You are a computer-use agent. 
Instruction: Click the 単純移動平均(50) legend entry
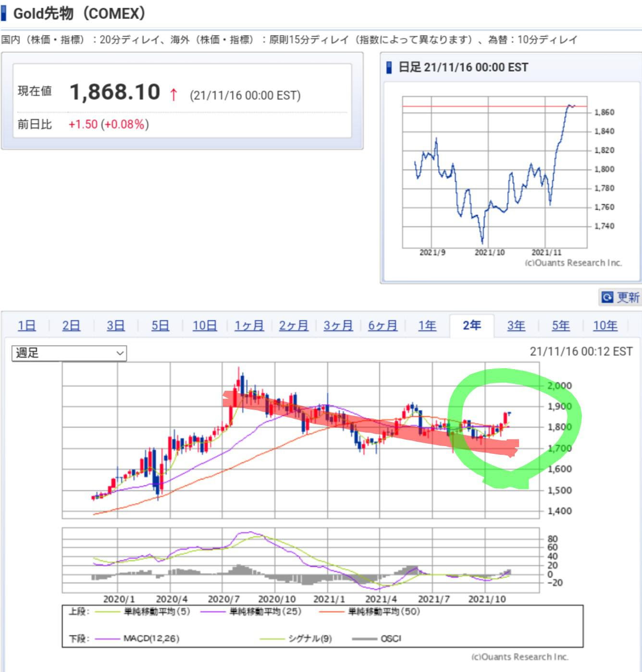click(384, 611)
